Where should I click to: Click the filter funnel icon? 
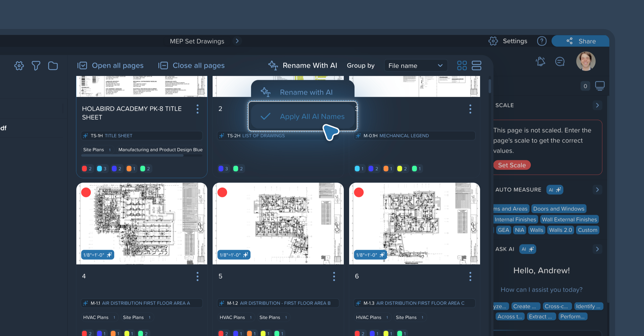(x=36, y=66)
